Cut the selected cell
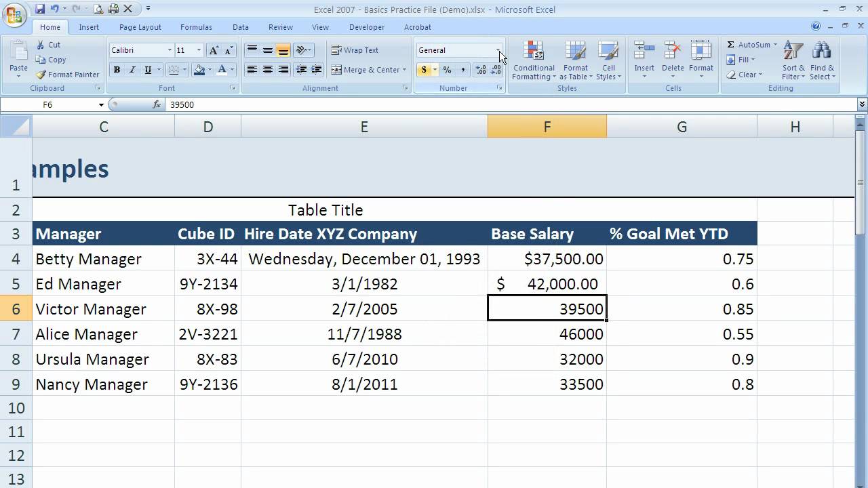 (48, 45)
